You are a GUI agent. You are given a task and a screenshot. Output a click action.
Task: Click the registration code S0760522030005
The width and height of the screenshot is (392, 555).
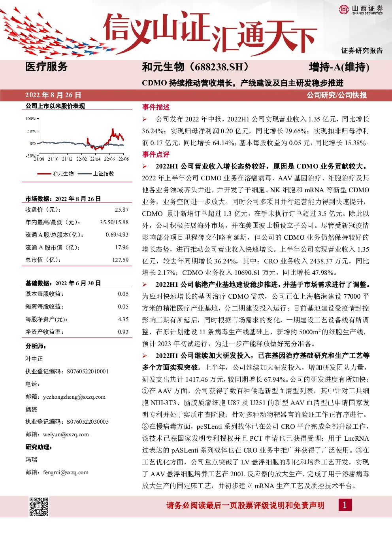click(x=87, y=422)
